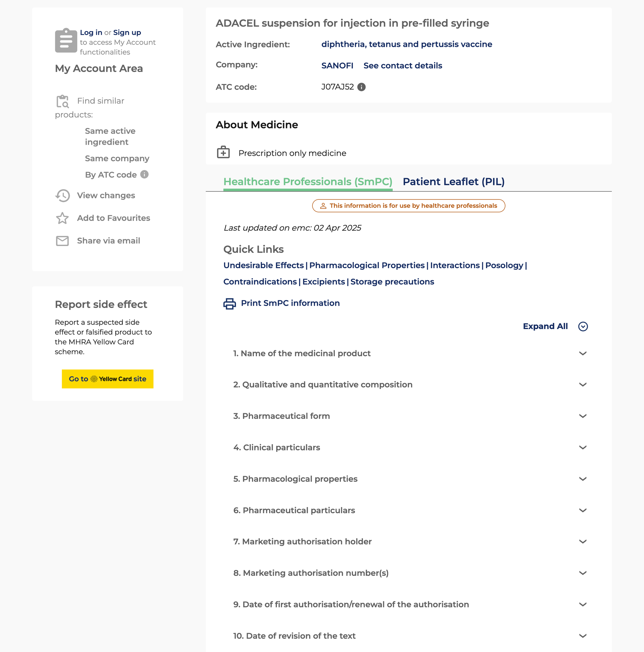Click the Expand All circled arrow icon

point(583,326)
